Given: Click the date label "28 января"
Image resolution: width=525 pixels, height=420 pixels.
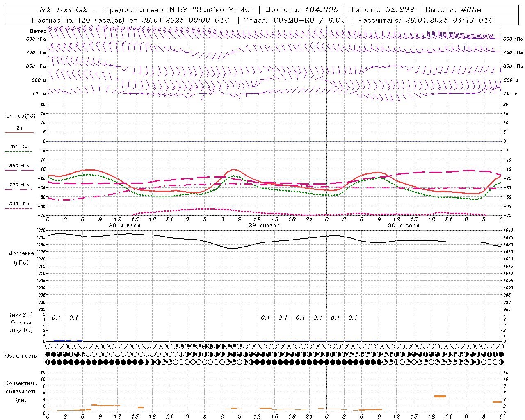Looking at the screenshot, I should (124, 226).
